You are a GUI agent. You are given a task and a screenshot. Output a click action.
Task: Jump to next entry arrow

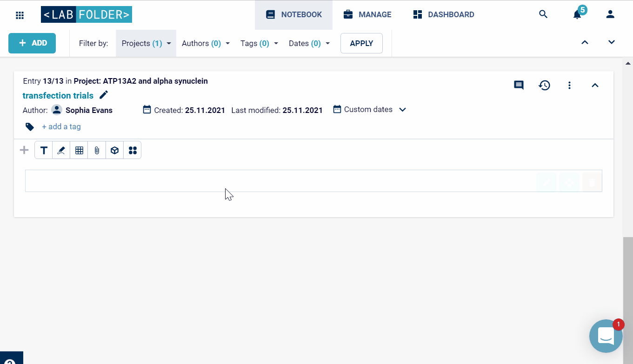[612, 42]
